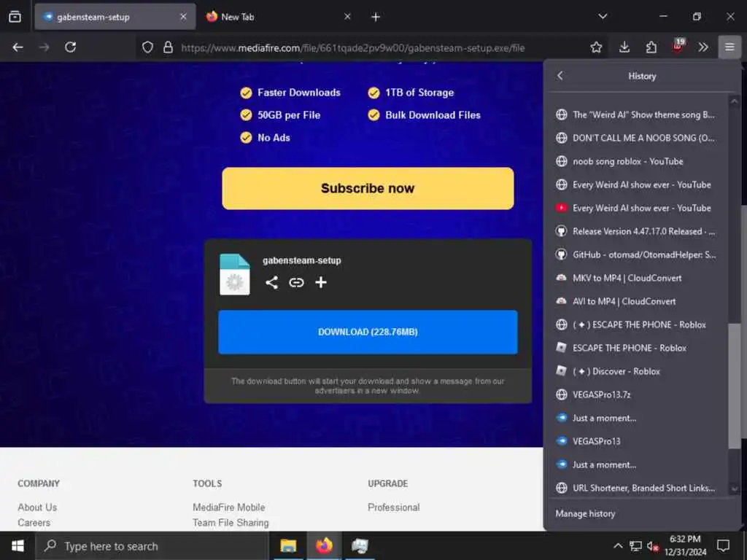Click the URL address bar
This screenshot has height=560, width=747.
[x=352, y=47]
